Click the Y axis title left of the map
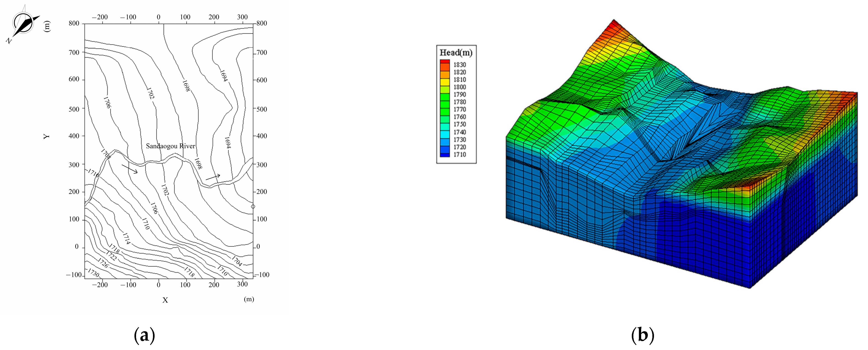The image size is (868, 350). [46, 136]
